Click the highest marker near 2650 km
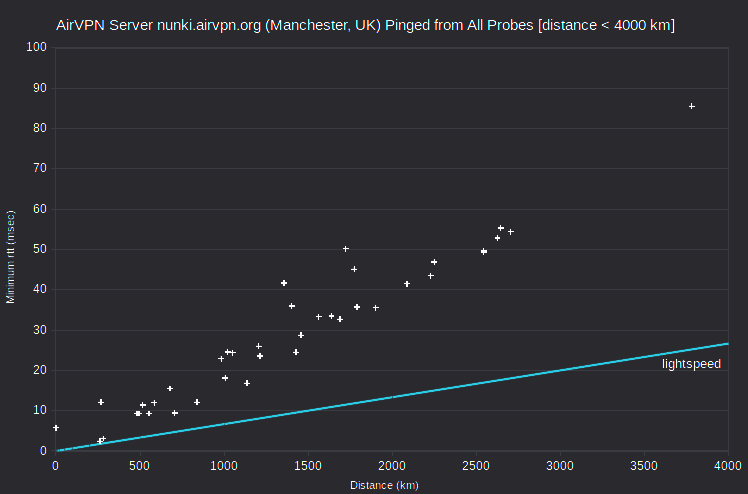 click(501, 228)
